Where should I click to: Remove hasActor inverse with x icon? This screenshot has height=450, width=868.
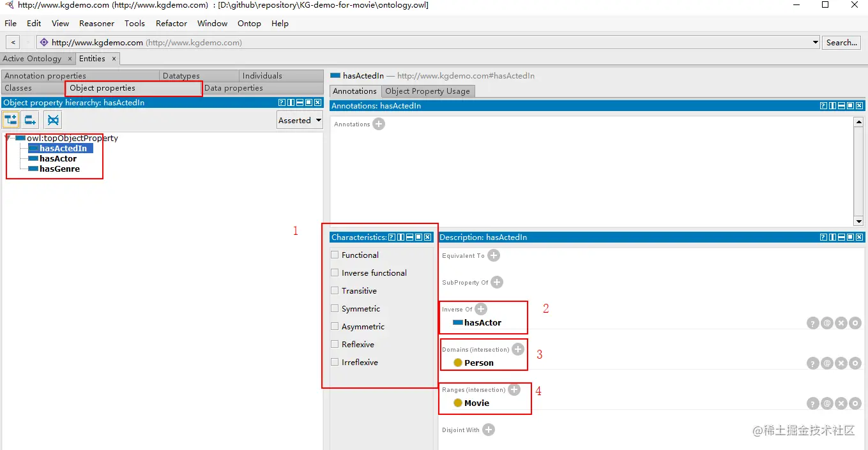point(841,323)
